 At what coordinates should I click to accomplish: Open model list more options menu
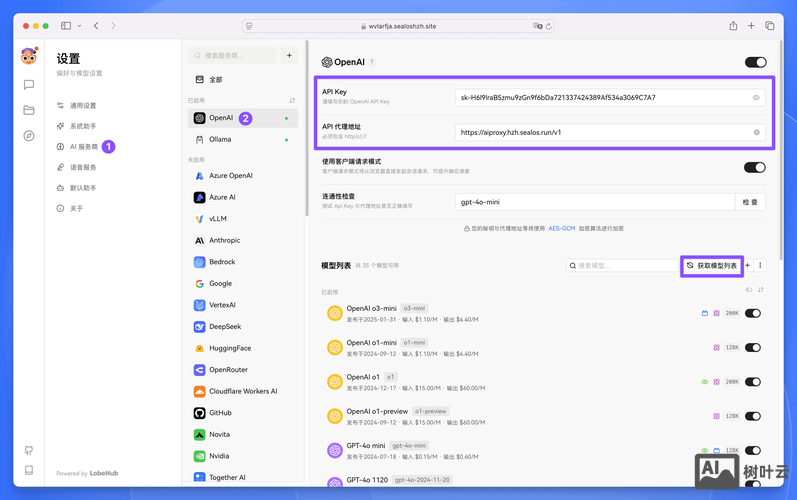(760, 265)
